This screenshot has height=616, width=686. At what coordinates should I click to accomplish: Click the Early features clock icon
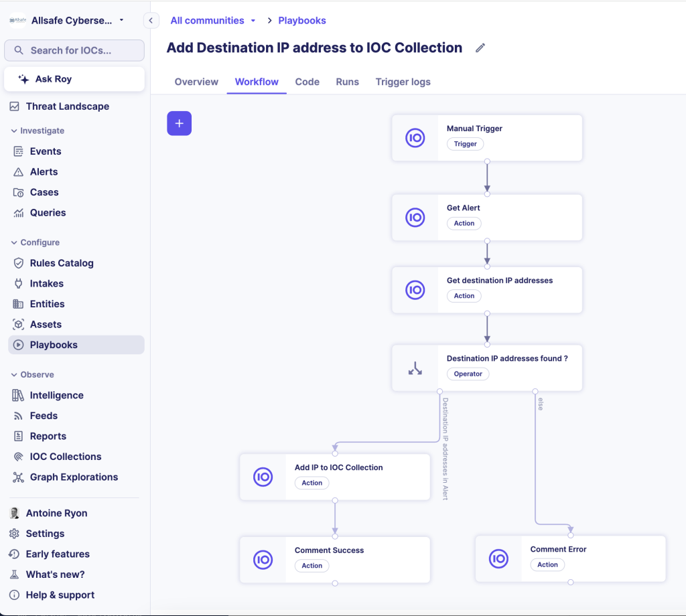[x=15, y=554]
